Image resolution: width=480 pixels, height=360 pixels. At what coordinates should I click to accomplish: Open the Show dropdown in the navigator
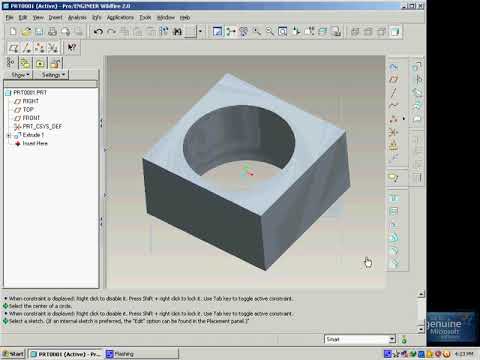point(20,75)
